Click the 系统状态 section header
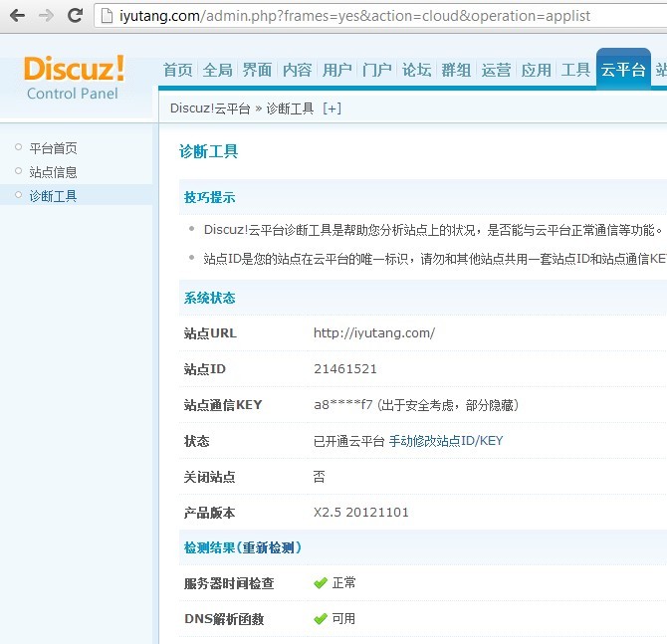 209,298
